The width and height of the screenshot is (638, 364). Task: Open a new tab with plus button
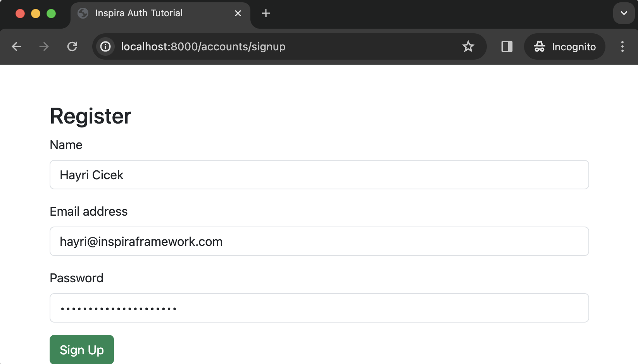(x=266, y=14)
